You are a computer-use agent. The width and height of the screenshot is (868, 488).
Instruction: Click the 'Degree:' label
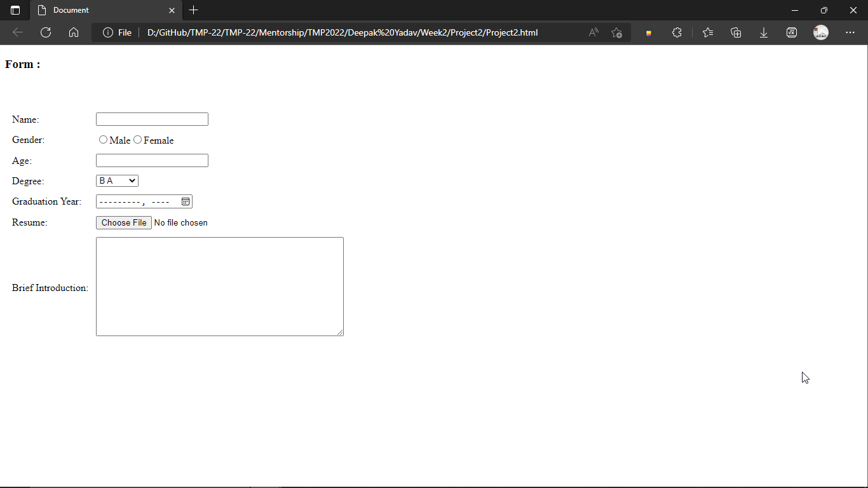coord(28,181)
